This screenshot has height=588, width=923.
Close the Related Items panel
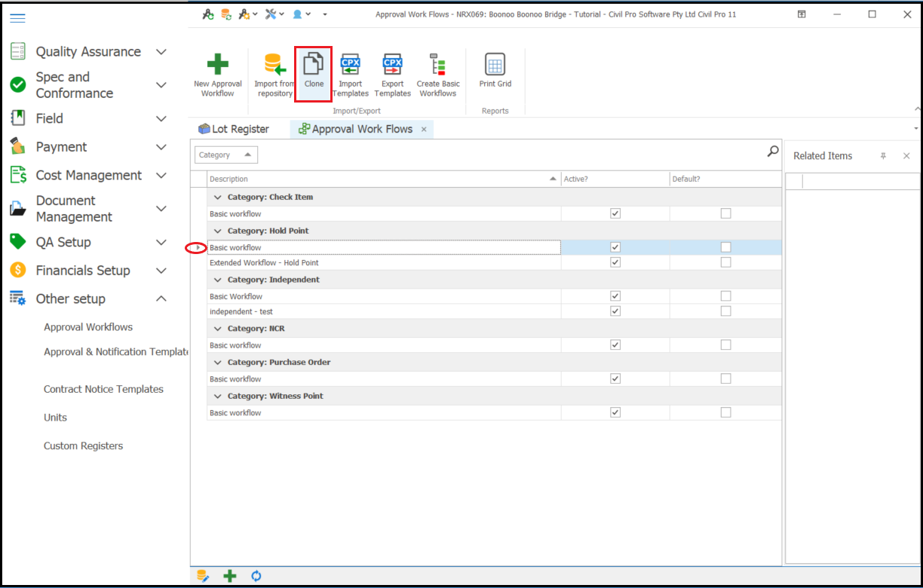click(906, 156)
